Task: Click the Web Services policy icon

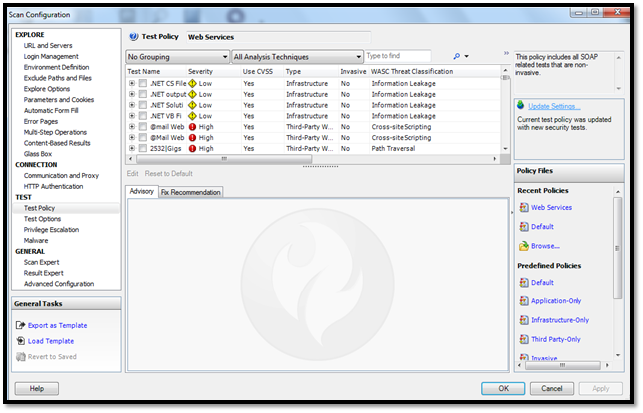Action: 523,208
